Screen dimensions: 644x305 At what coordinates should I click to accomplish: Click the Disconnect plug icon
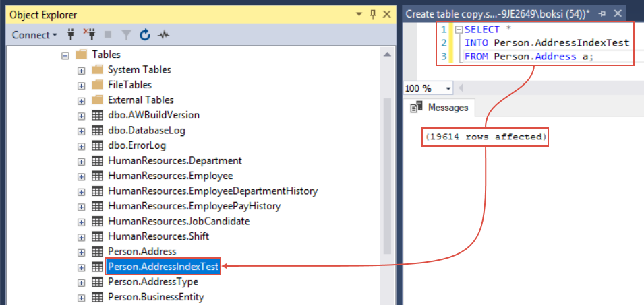[x=89, y=34]
